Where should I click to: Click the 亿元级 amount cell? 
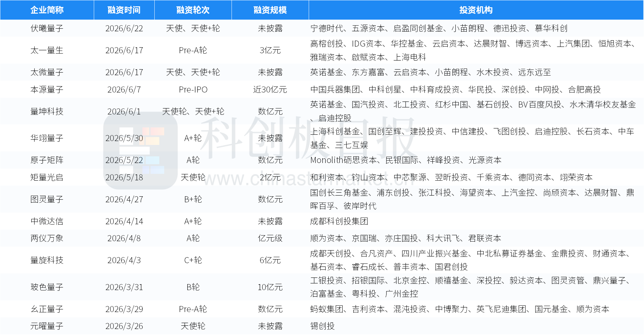(270, 238)
